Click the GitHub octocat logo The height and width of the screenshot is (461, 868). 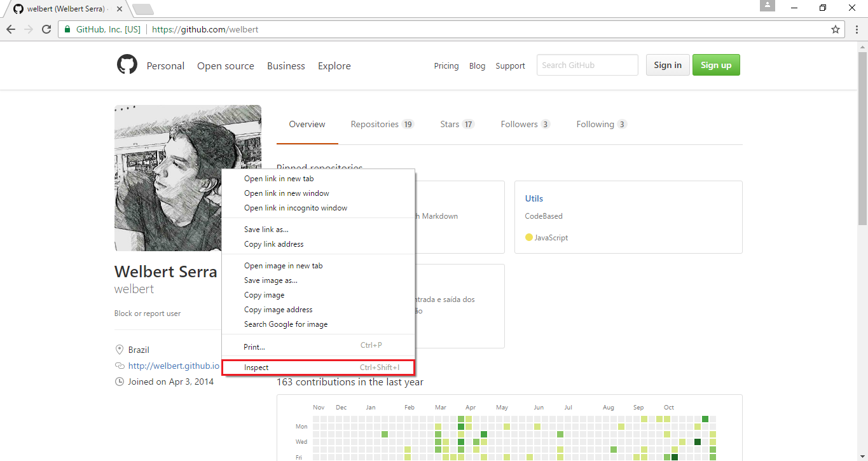click(x=127, y=65)
